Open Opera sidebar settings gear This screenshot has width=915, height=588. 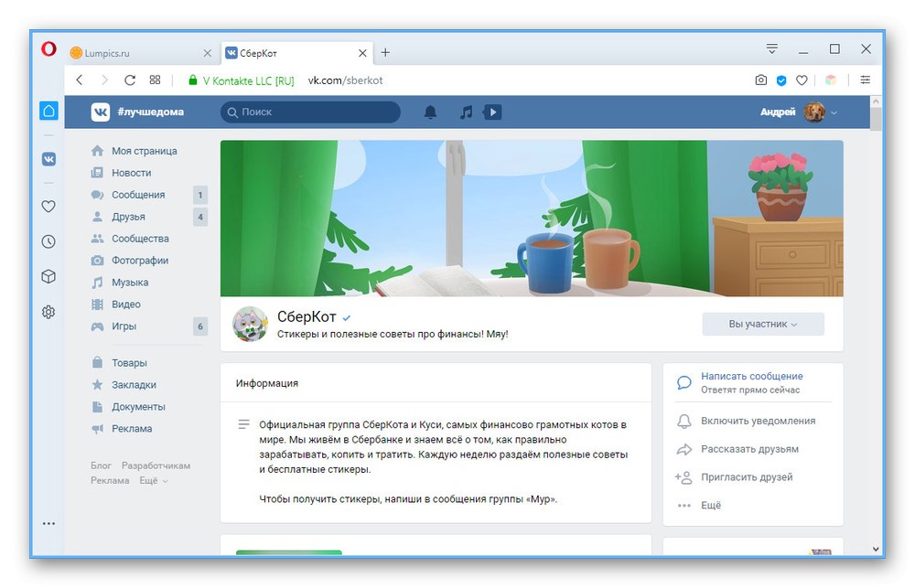49,312
